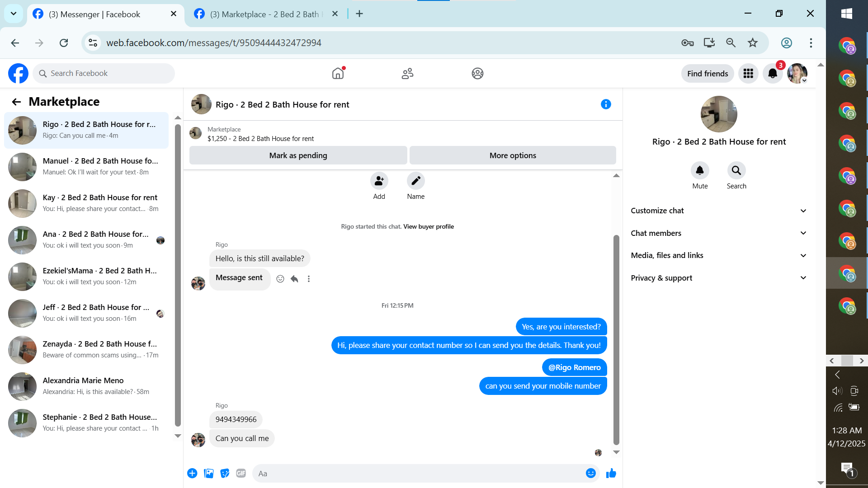This screenshot has width=868, height=488.
Task: Open Windows Start button
Action: click(x=847, y=14)
